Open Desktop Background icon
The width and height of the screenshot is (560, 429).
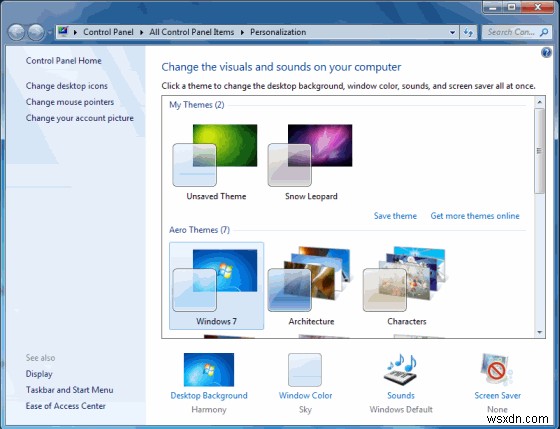click(209, 370)
